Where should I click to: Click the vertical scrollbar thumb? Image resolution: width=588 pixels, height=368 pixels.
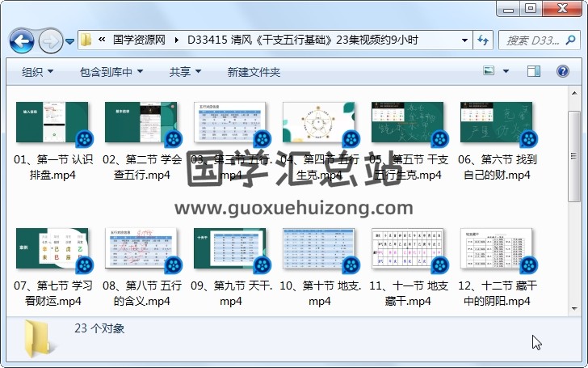[x=574, y=156]
